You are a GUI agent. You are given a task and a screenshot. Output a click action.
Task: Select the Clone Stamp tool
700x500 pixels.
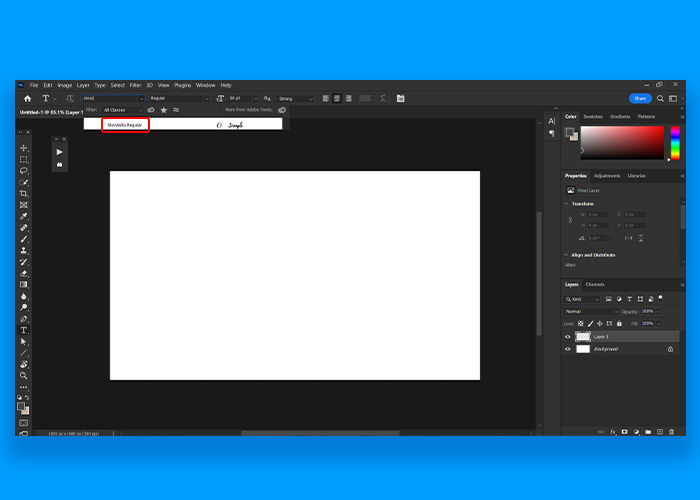pyautogui.click(x=24, y=250)
